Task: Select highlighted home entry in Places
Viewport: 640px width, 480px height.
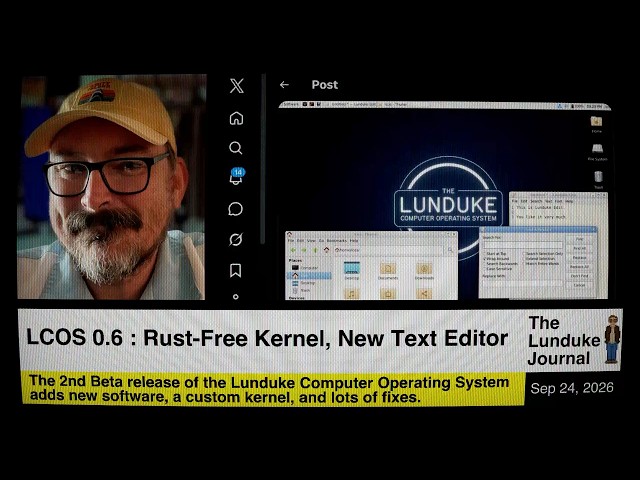Action: (309, 276)
